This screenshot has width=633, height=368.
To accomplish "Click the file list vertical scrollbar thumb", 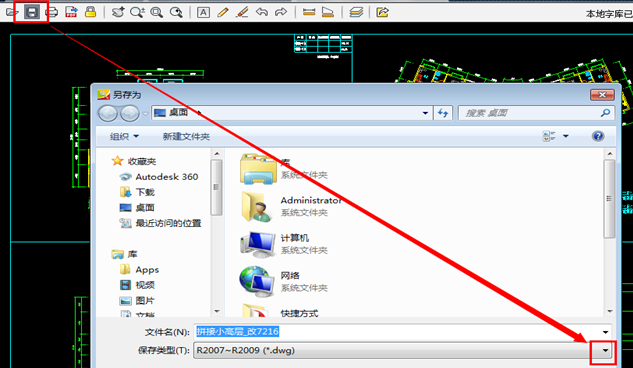I will [x=610, y=199].
